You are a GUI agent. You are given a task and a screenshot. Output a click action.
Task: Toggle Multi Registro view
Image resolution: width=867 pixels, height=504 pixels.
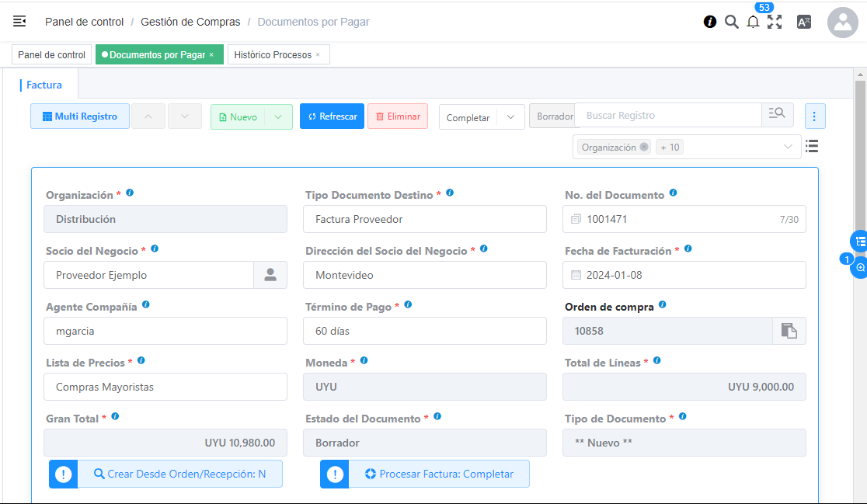80,116
